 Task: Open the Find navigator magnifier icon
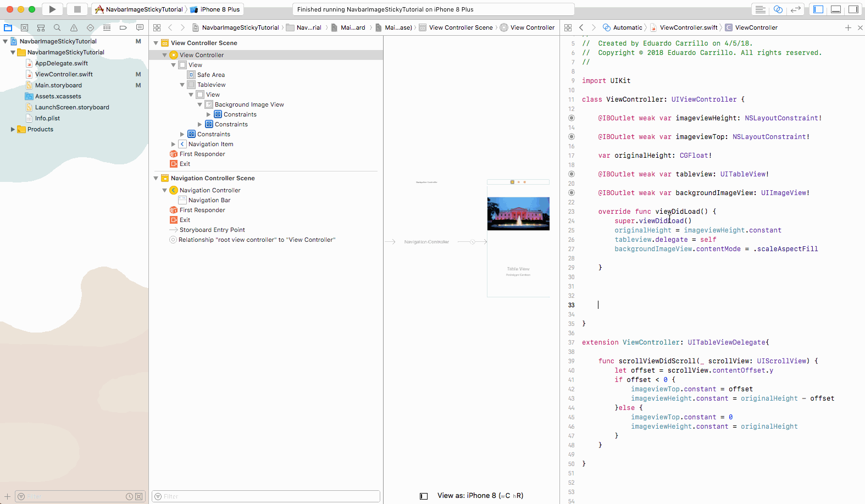tap(57, 27)
